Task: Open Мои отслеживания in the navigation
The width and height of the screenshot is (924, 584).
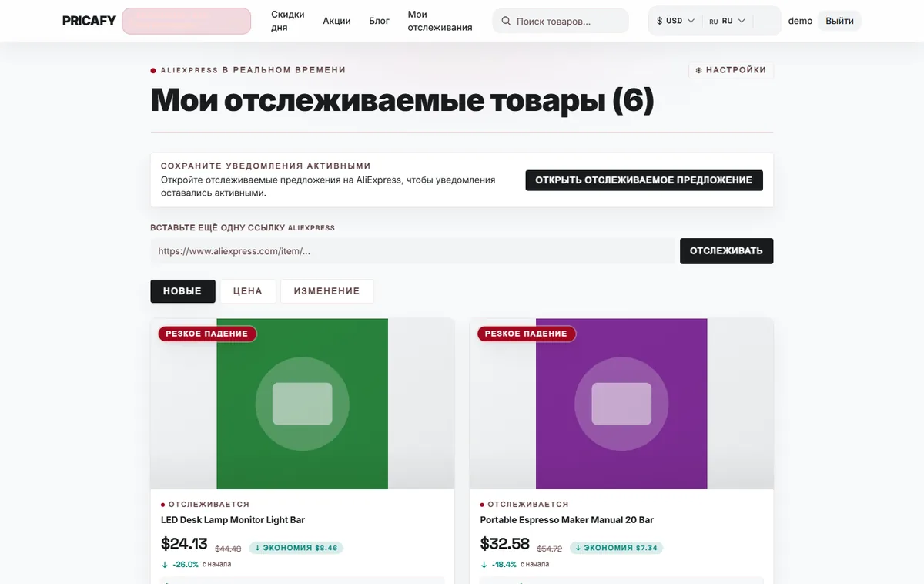Action: pos(440,21)
